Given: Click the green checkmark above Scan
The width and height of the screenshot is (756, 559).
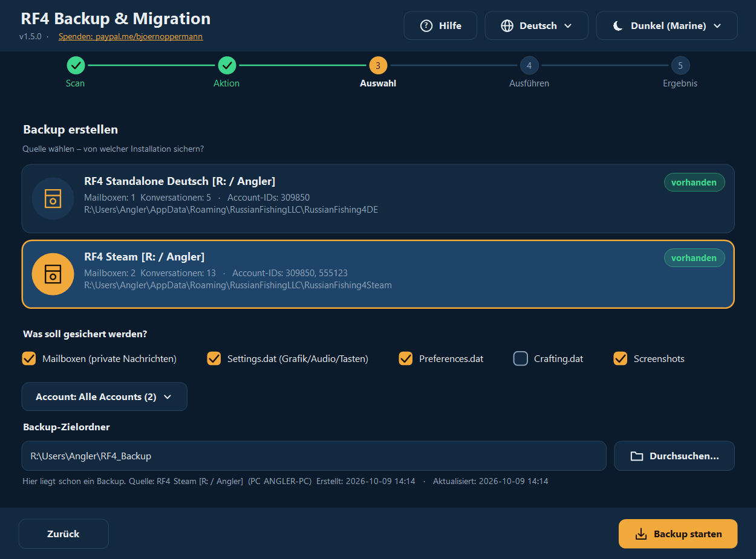Looking at the screenshot, I should coord(76,65).
